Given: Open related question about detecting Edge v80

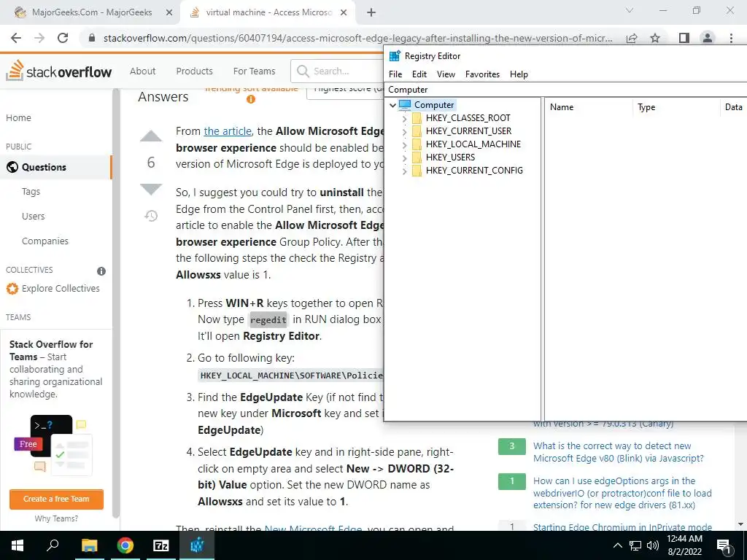Looking at the screenshot, I should tap(618, 452).
